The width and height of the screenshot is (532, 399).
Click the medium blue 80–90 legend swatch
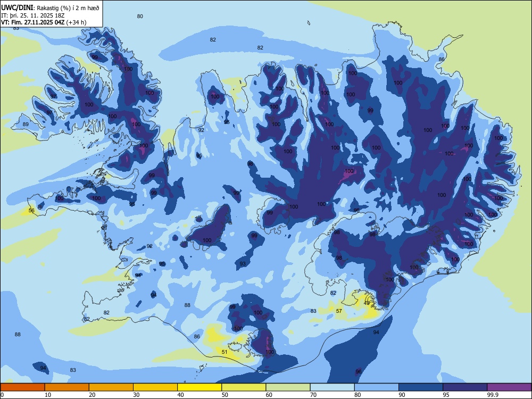click(x=377, y=387)
